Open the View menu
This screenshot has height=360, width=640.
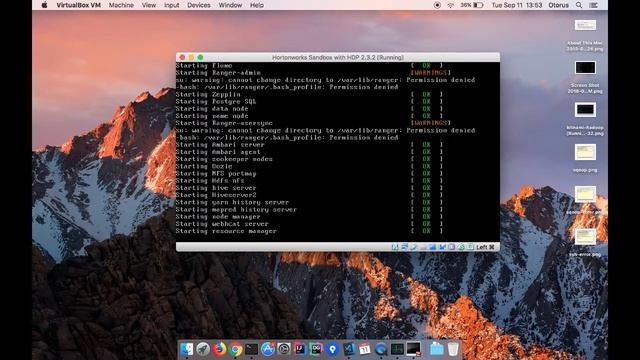[149, 5]
